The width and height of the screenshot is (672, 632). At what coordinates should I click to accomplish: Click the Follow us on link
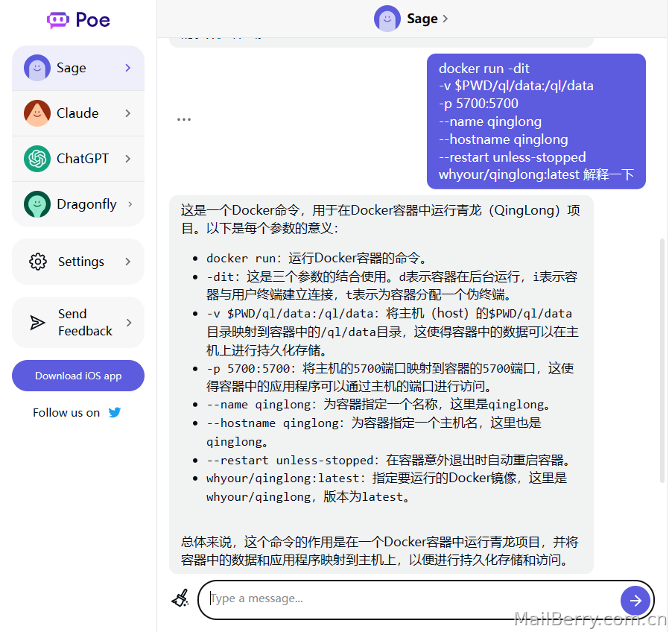click(66, 412)
